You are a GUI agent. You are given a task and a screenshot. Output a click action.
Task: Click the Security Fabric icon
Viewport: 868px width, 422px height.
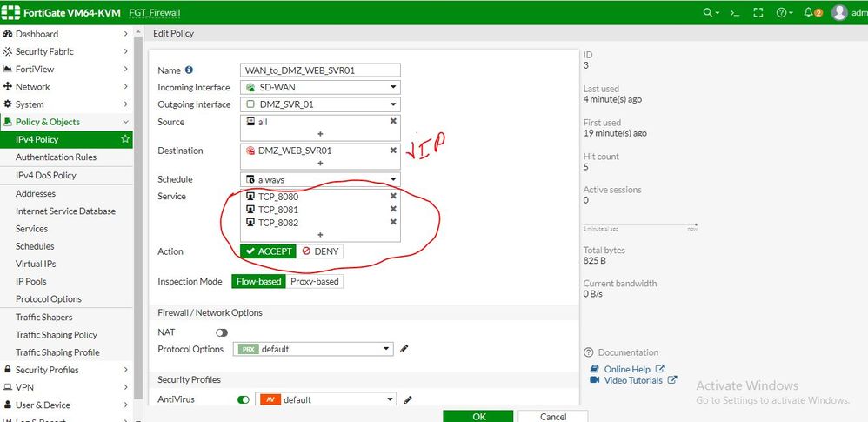(8, 51)
